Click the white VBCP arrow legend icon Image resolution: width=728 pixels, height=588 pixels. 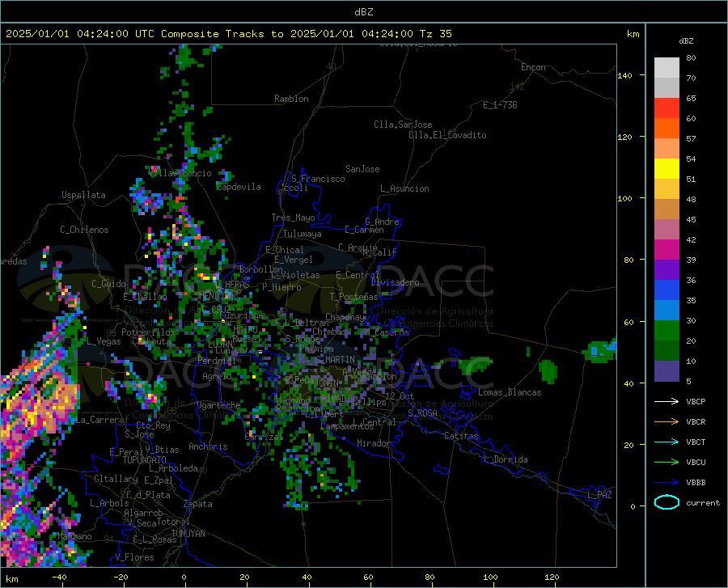[x=667, y=401]
